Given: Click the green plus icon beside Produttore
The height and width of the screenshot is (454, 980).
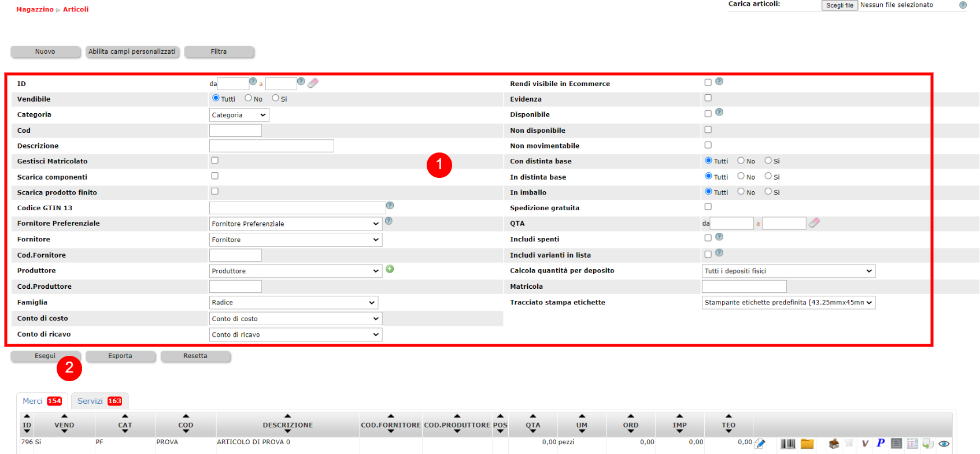Looking at the screenshot, I should (x=390, y=269).
